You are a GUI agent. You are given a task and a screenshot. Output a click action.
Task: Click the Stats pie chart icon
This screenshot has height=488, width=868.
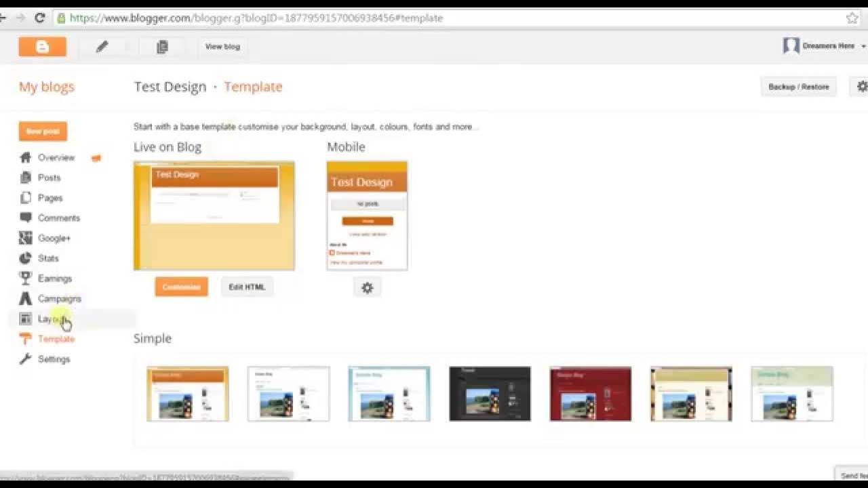tap(26, 258)
